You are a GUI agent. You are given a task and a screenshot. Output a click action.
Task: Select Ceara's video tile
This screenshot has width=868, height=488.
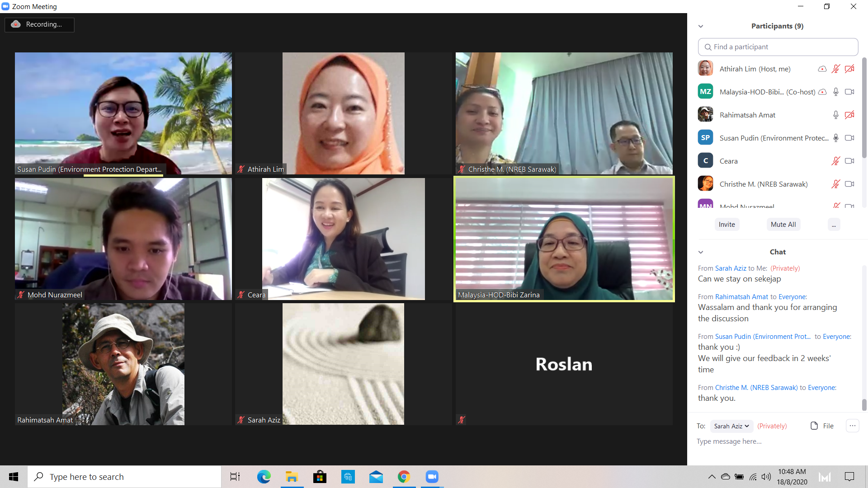pyautogui.click(x=344, y=239)
